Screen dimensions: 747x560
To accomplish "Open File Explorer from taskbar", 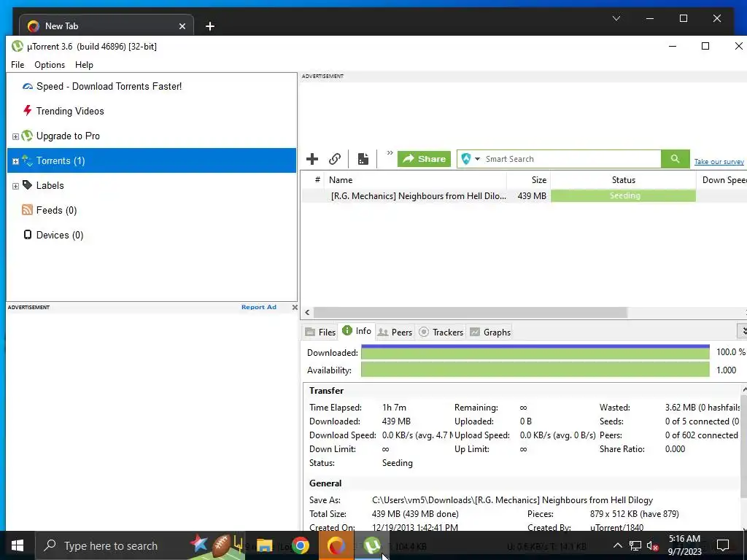I will click(x=264, y=545).
